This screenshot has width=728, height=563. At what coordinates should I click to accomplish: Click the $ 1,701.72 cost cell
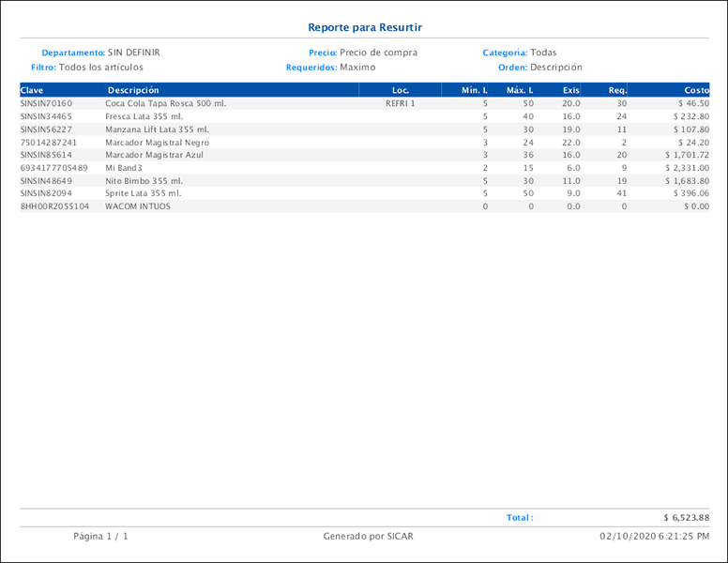687,155
